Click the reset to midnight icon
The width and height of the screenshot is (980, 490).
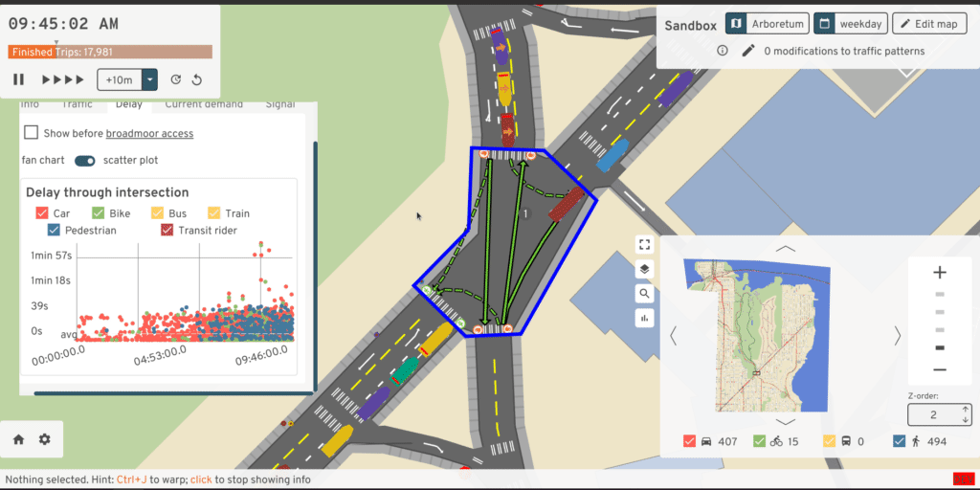point(196,79)
